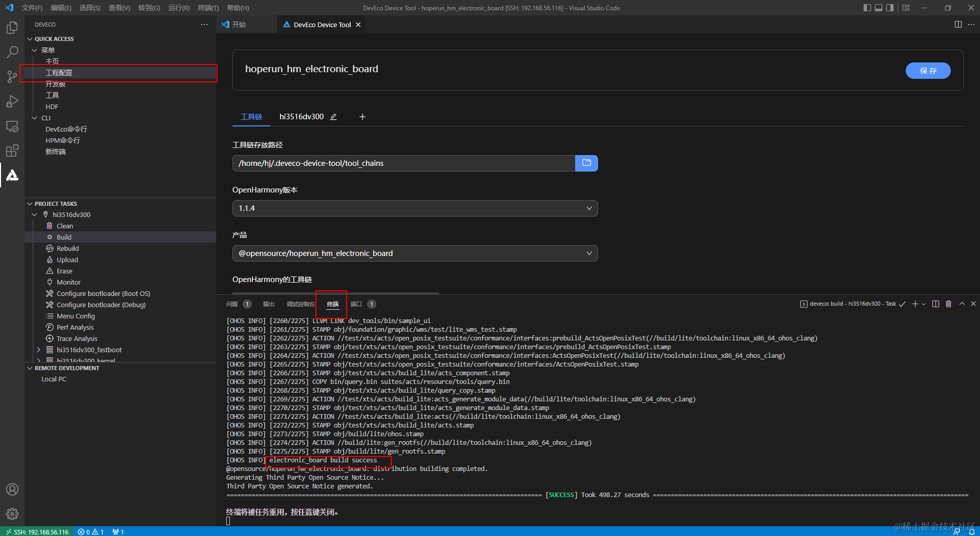The image size is (980, 536).
Task: Kill the terminal with trash icon
Action: click(x=948, y=304)
